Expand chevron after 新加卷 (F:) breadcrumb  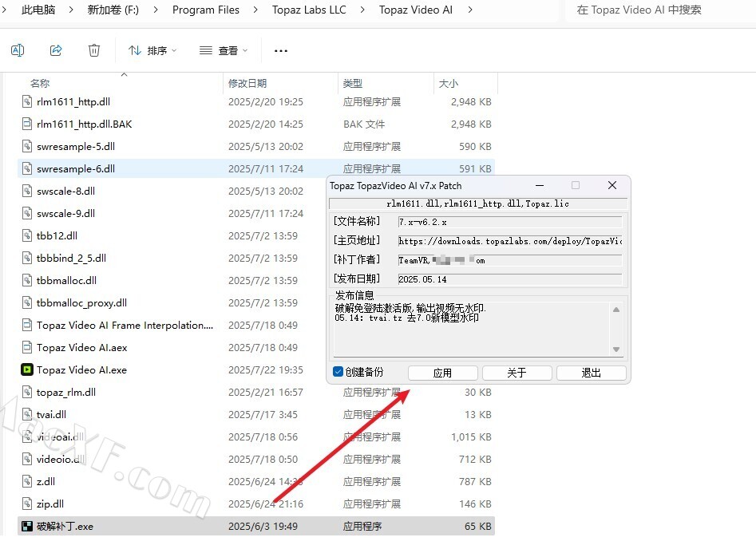tap(155, 10)
